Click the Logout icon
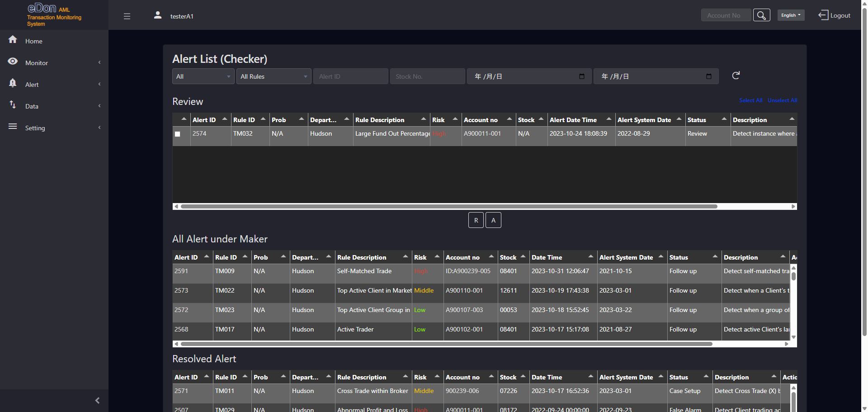The height and width of the screenshot is (412, 868). click(x=823, y=15)
